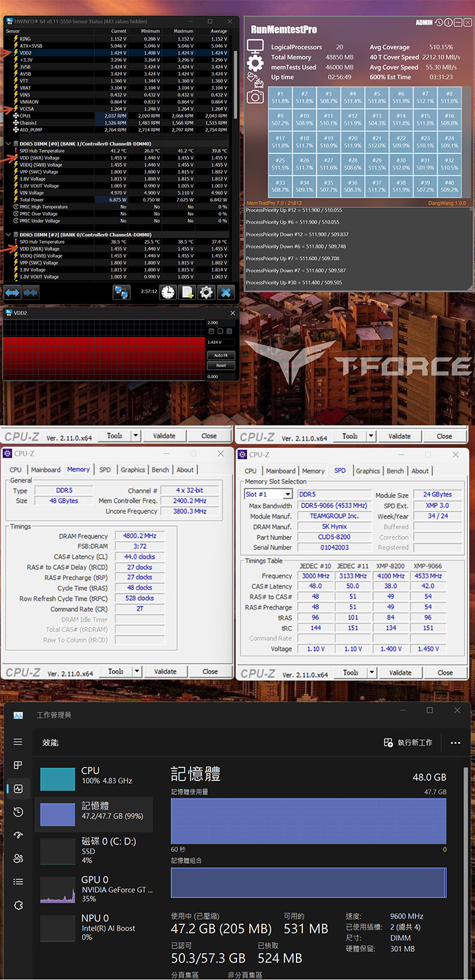Open Bench tab in CPU-Z SPD window
This screenshot has width=475, height=980.
[x=395, y=470]
